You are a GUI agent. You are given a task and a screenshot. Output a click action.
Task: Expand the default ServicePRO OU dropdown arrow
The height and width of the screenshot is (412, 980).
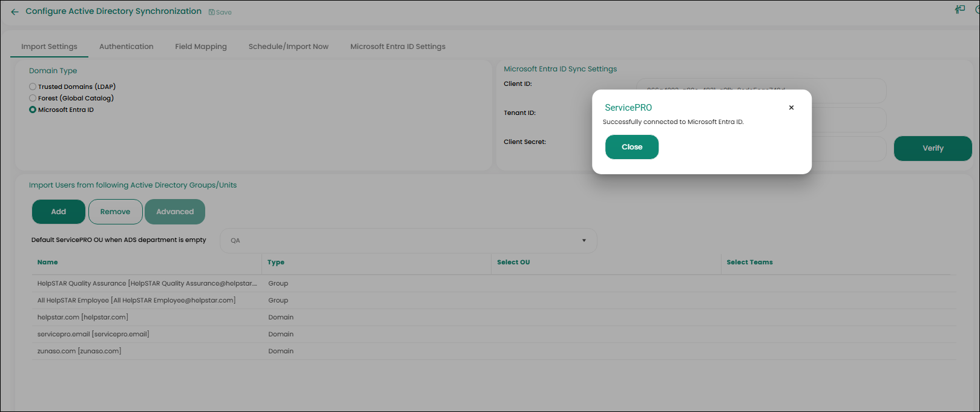584,241
